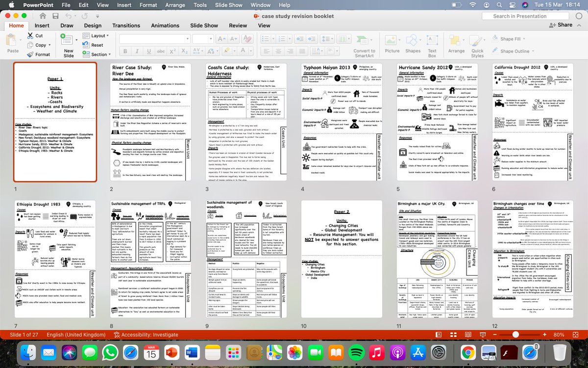The image size is (588, 368).
Task: Toggle Bold formatting
Action: point(125,51)
